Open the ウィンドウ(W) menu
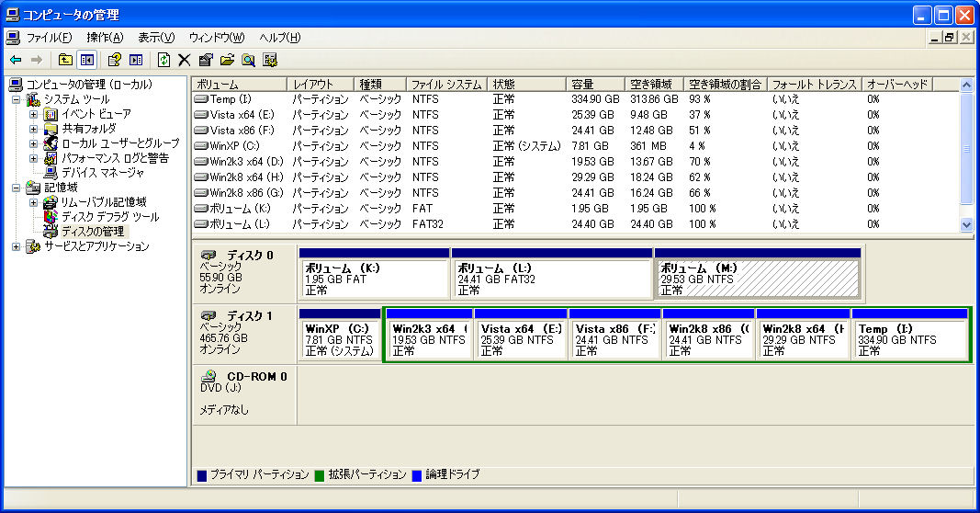 point(217,38)
